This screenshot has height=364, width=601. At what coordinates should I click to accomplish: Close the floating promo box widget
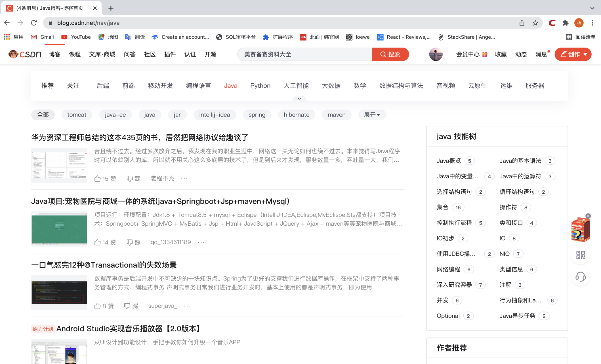pyautogui.click(x=588, y=216)
